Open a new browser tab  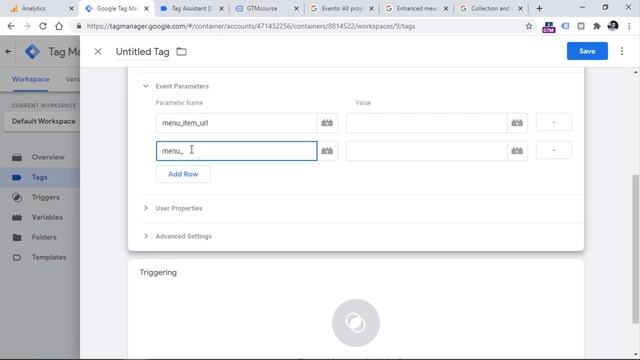(539, 8)
